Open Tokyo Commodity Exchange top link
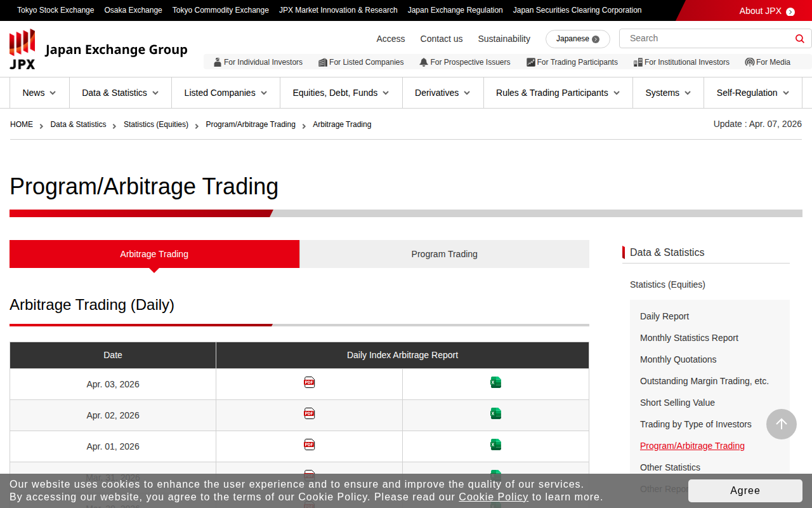The width and height of the screenshot is (812, 508). click(x=221, y=10)
